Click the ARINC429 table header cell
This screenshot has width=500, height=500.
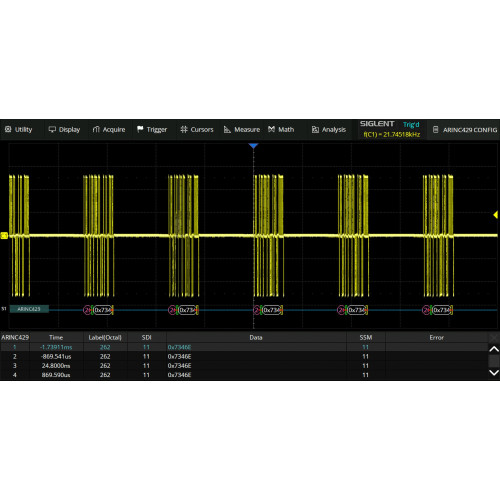15,337
